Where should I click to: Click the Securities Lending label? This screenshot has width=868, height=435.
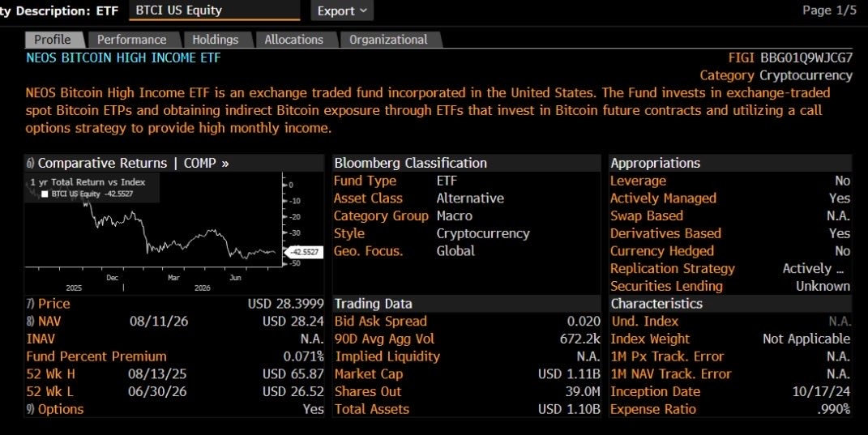tap(666, 286)
